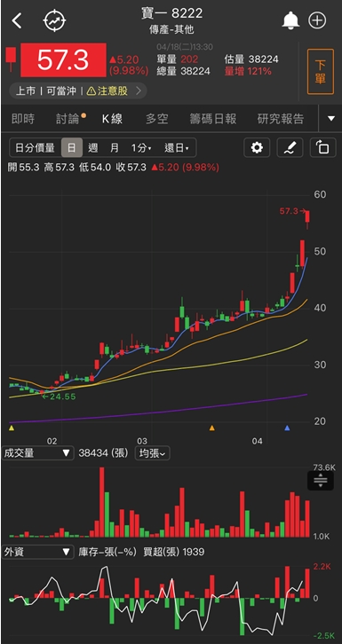Tap the 單量 202 value
This screenshot has height=644, width=342.
click(177, 59)
